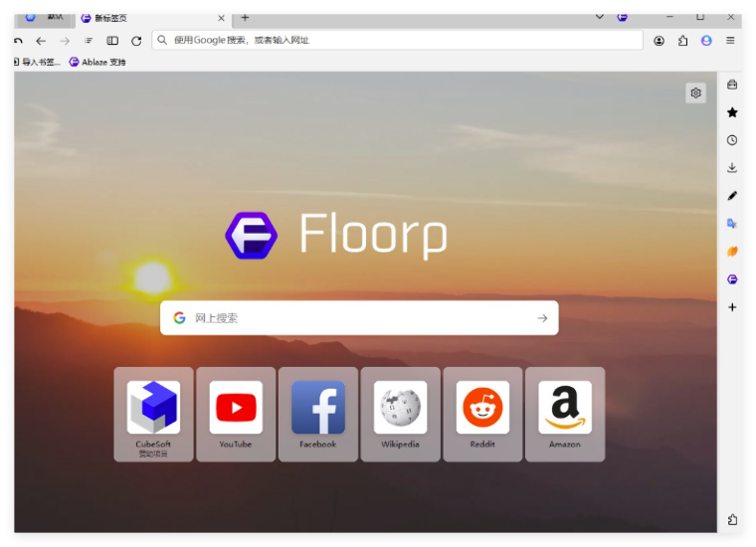The height and width of the screenshot is (547, 756).
Task: Click the blue profile avatar icon
Action: coord(706,41)
